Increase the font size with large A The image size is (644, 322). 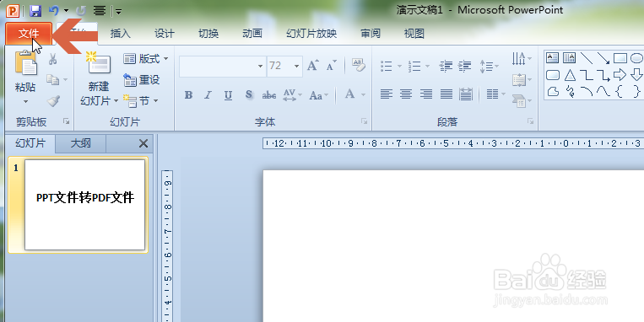click(x=312, y=65)
